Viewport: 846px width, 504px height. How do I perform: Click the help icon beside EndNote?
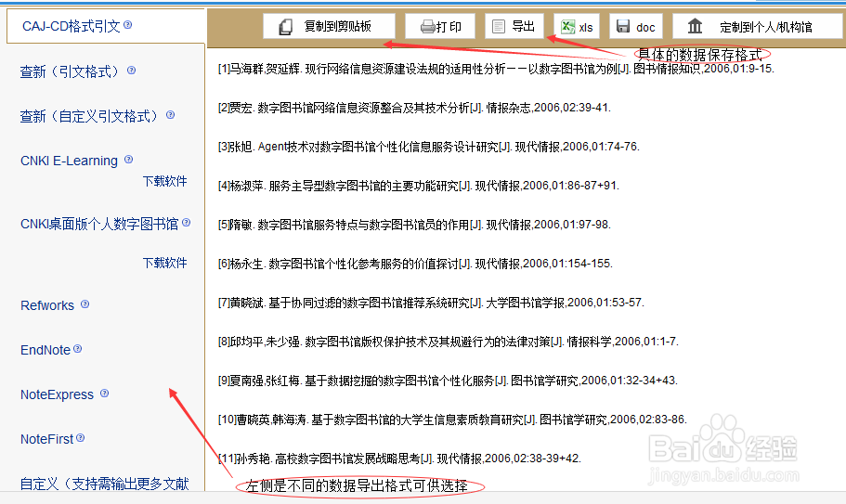78,349
